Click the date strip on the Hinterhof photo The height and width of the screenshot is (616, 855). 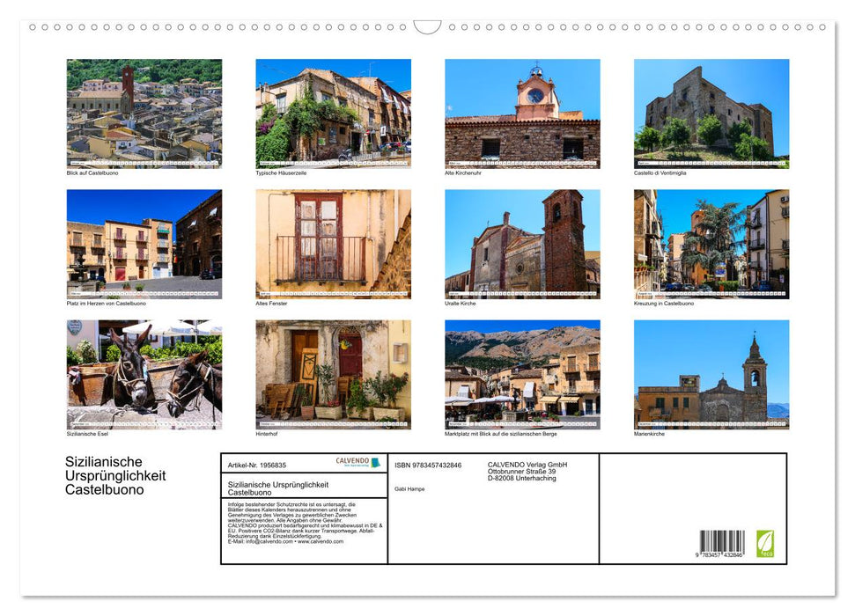333,422
